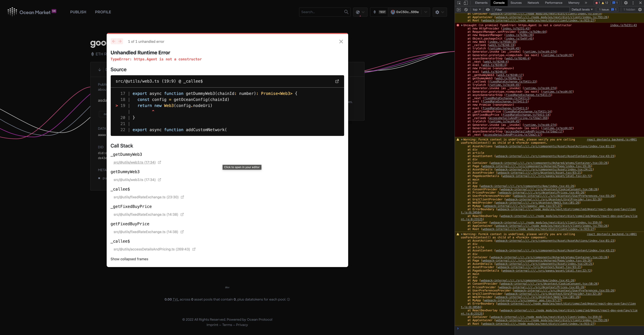Open the Ocean Market home logo

32,12
